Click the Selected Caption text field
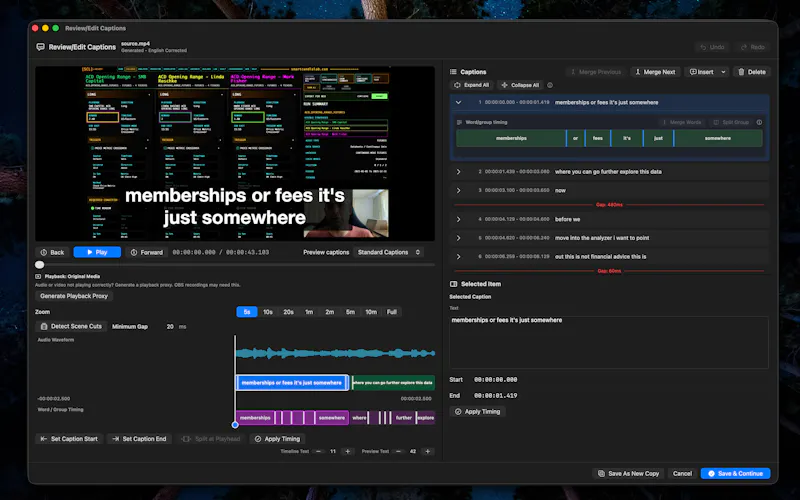The width and height of the screenshot is (800, 500). (x=609, y=342)
